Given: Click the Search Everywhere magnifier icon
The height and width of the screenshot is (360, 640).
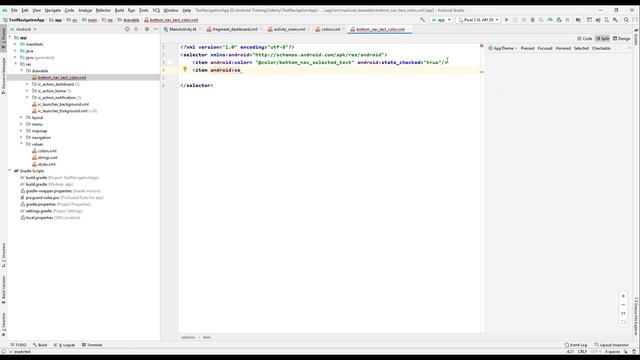Looking at the screenshot, I should [x=626, y=20].
